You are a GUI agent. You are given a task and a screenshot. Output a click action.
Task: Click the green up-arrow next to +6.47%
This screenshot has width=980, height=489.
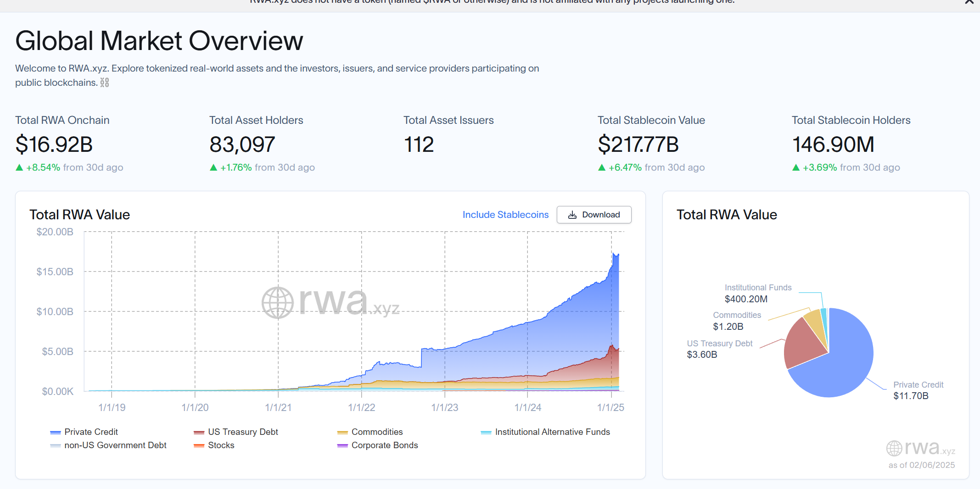[x=602, y=167]
